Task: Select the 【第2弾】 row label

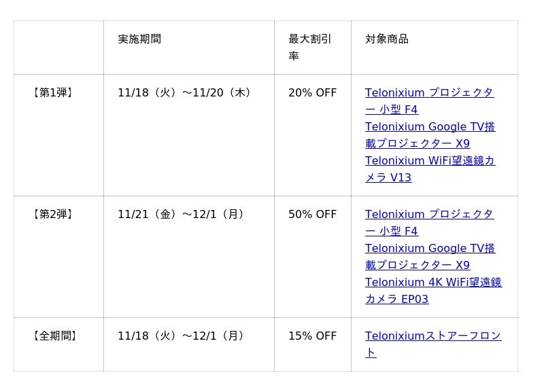Action: [53, 214]
